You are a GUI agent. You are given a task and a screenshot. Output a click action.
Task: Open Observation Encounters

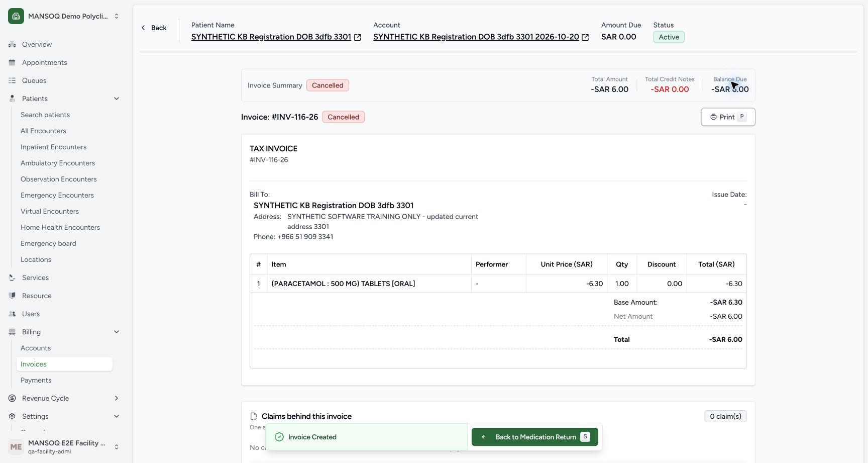click(59, 179)
